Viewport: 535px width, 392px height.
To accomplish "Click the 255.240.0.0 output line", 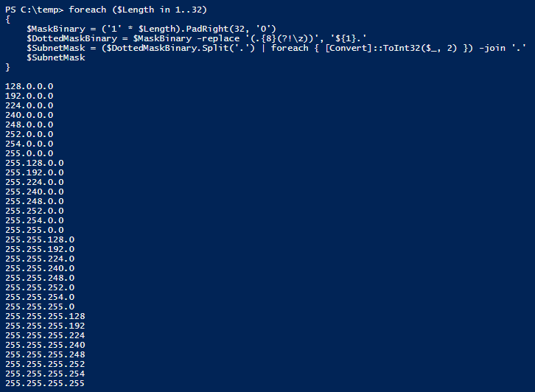I will click(x=34, y=192).
